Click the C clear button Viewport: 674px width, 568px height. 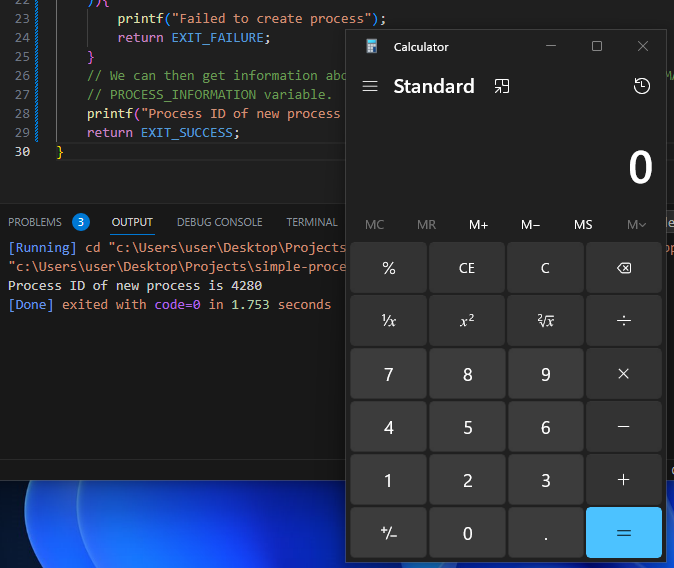545,268
